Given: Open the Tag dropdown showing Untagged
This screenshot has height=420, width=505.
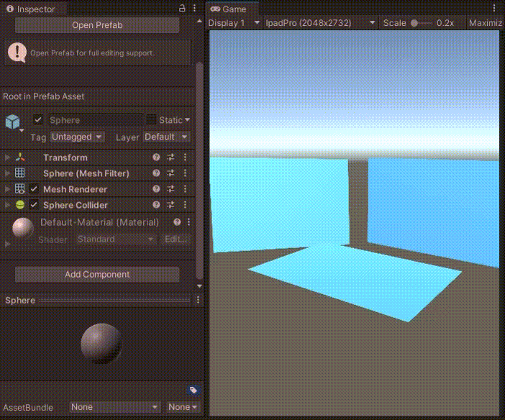Looking at the screenshot, I should (x=77, y=137).
